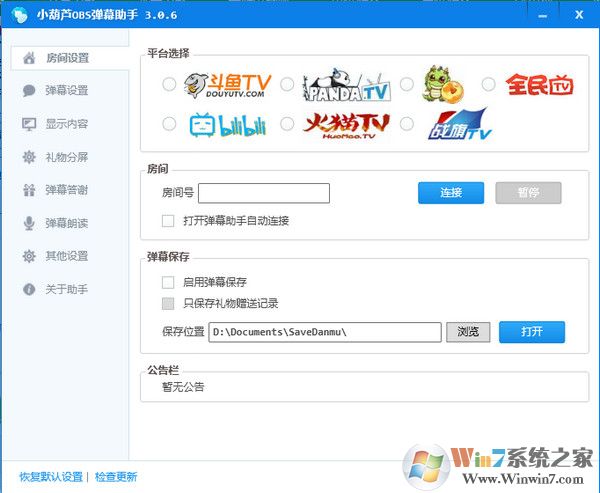Enable 启用弹幕保存 checkbox
The height and width of the screenshot is (493, 600).
(168, 282)
